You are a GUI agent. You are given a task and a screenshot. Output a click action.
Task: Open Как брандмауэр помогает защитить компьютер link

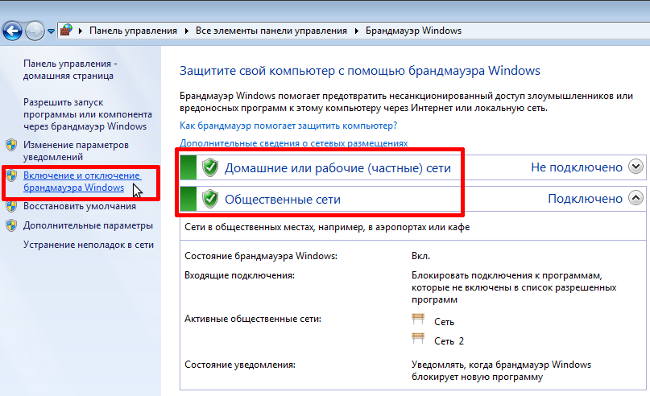(288, 126)
